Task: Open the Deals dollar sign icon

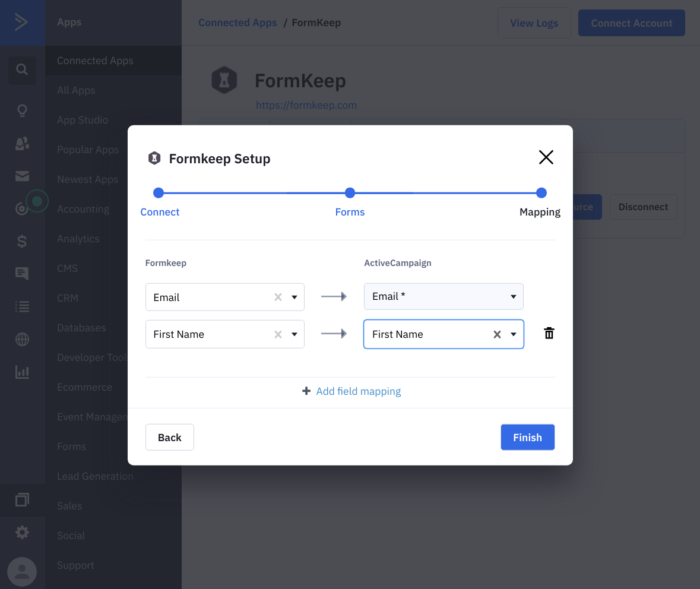Action: (x=22, y=241)
